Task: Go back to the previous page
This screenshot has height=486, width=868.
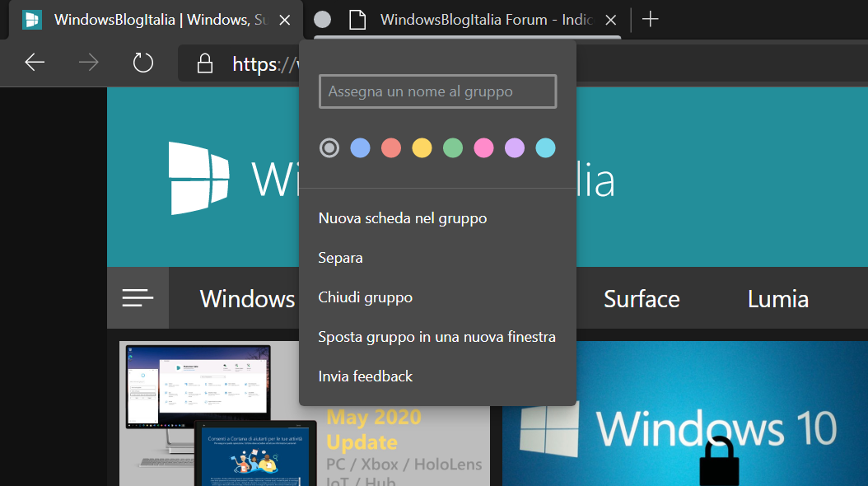Action: 35,63
